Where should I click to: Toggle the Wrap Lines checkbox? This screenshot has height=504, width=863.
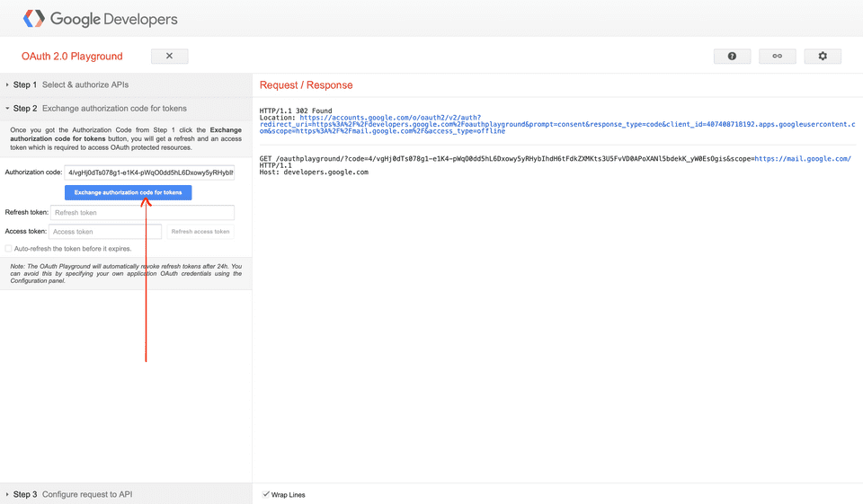(x=266, y=494)
